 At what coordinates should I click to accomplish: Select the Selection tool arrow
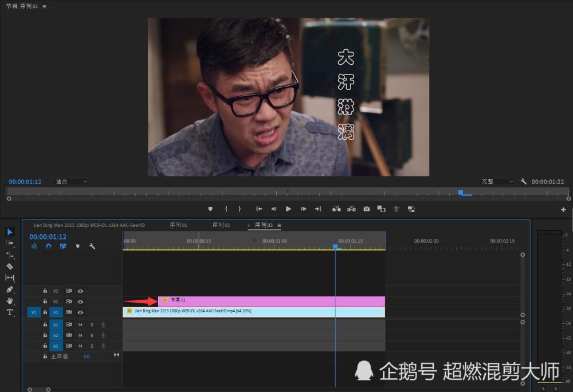(10, 232)
